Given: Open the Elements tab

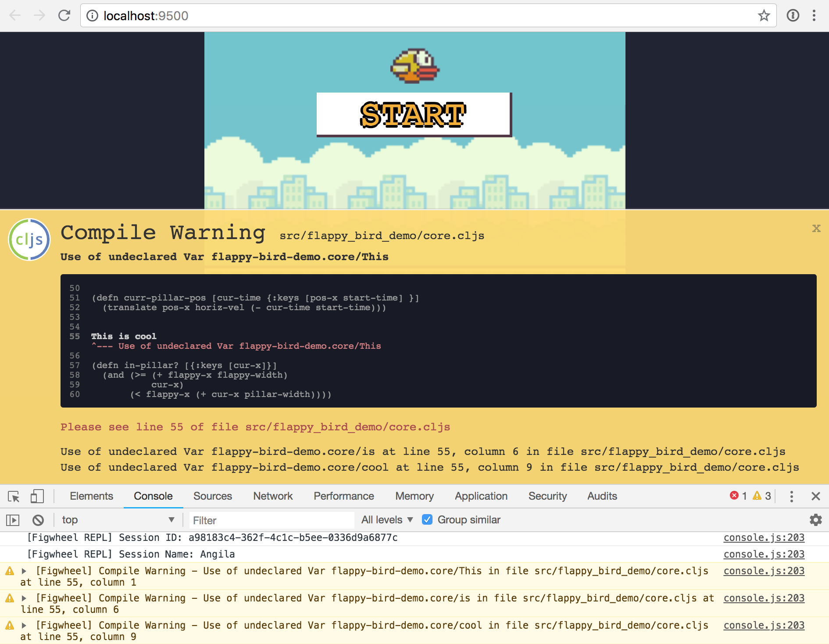Looking at the screenshot, I should pos(91,496).
